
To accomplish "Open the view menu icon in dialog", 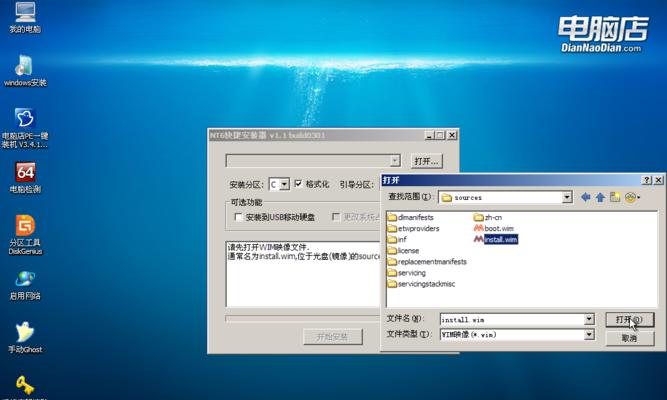I will pos(633,197).
